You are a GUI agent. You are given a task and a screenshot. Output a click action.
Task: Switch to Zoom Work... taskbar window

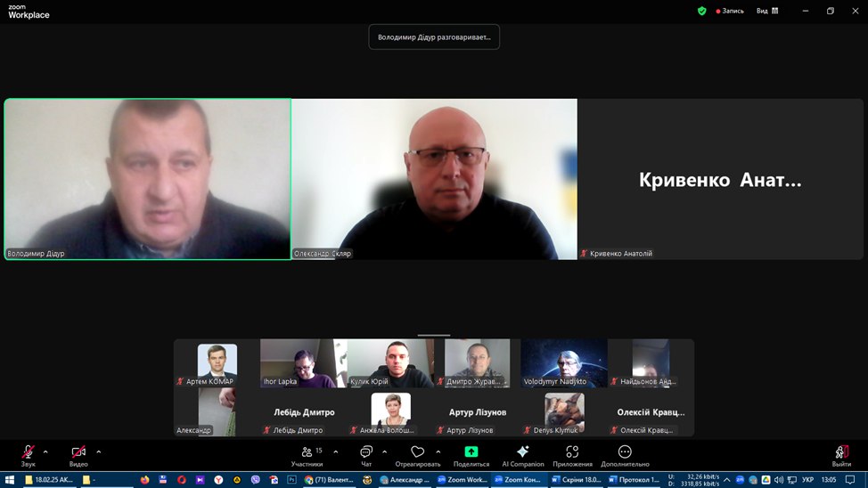click(463, 480)
